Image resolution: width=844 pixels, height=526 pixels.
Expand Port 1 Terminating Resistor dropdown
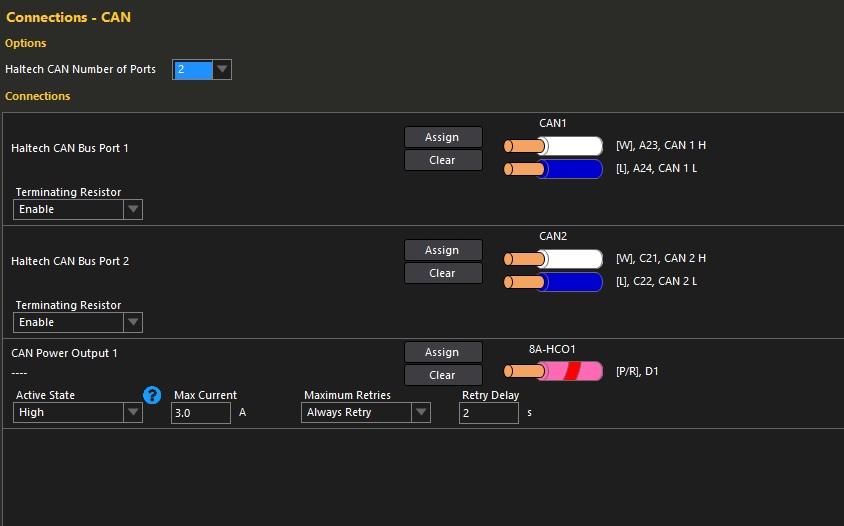(x=78, y=209)
